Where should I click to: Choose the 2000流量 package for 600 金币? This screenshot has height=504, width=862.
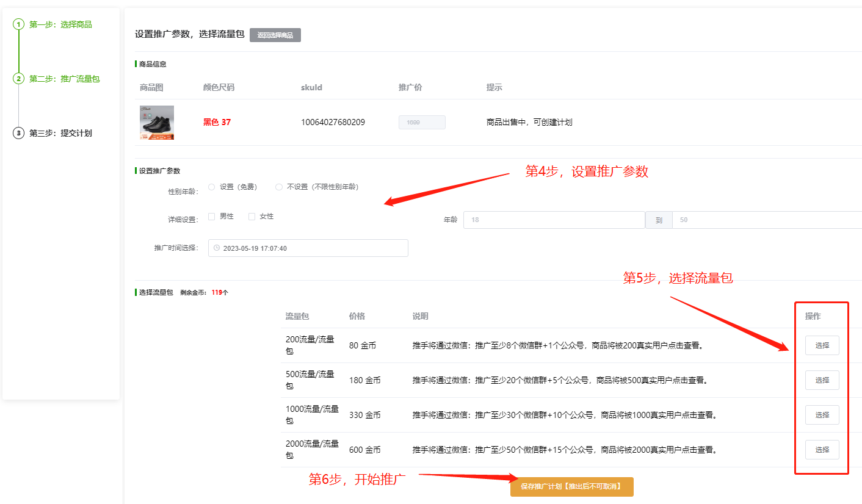click(822, 450)
